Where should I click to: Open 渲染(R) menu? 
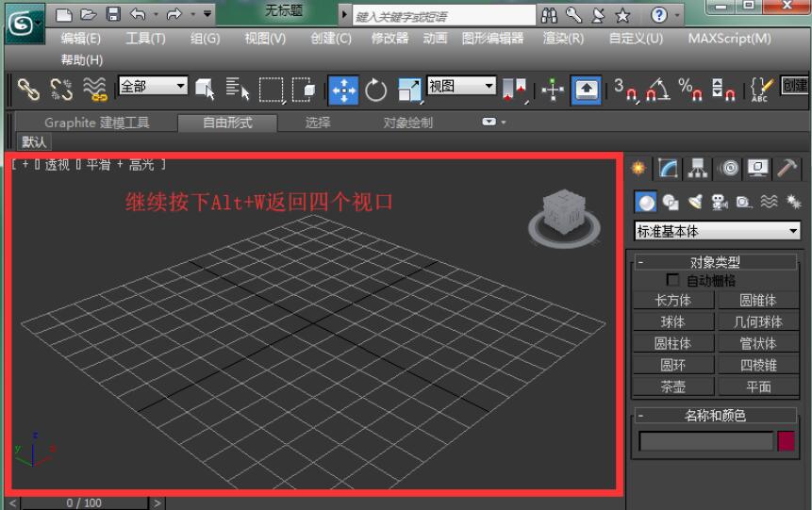tap(563, 39)
